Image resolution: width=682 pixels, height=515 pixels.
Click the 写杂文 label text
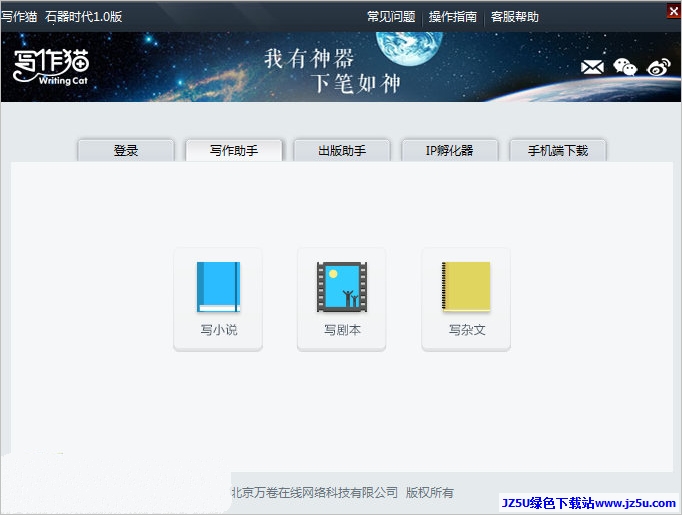[x=467, y=330]
